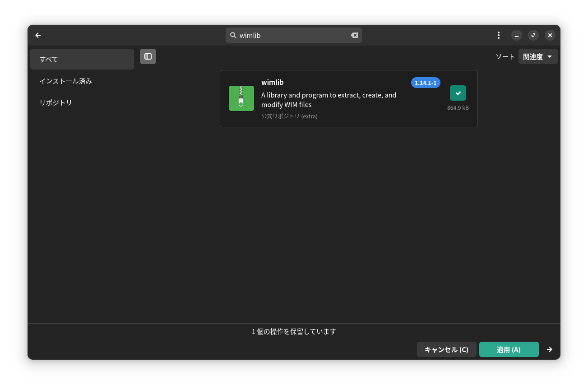Toggle the sidebar visibility icon on the toolbar

[148, 56]
